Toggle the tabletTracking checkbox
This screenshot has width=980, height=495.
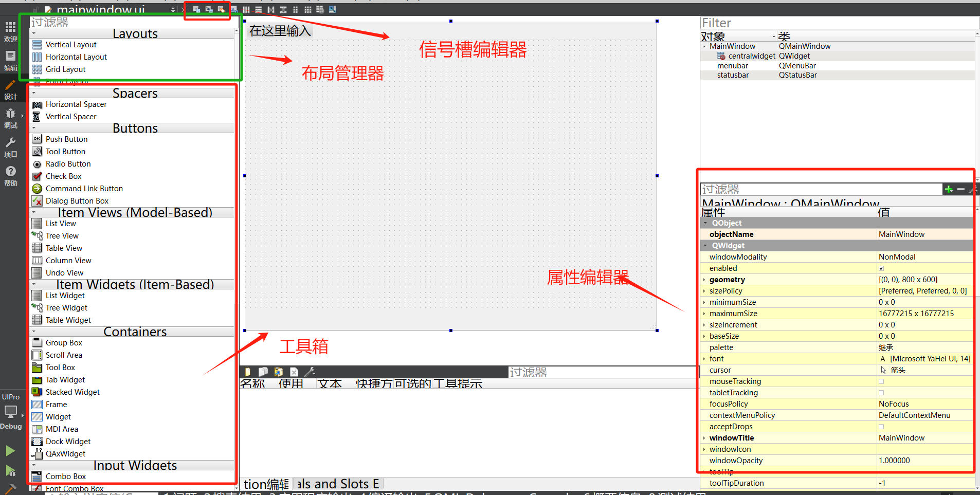pyautogui.click(x=881, y=393)
